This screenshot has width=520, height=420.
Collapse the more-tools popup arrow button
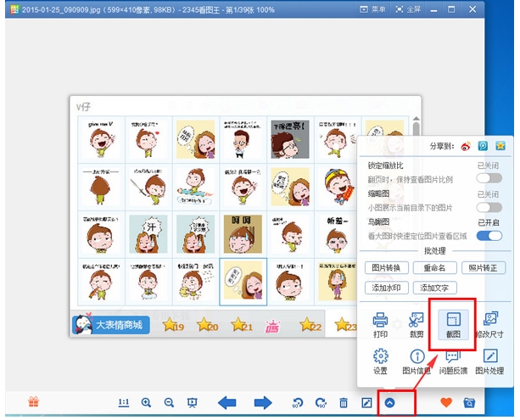[x=389, y=402]
